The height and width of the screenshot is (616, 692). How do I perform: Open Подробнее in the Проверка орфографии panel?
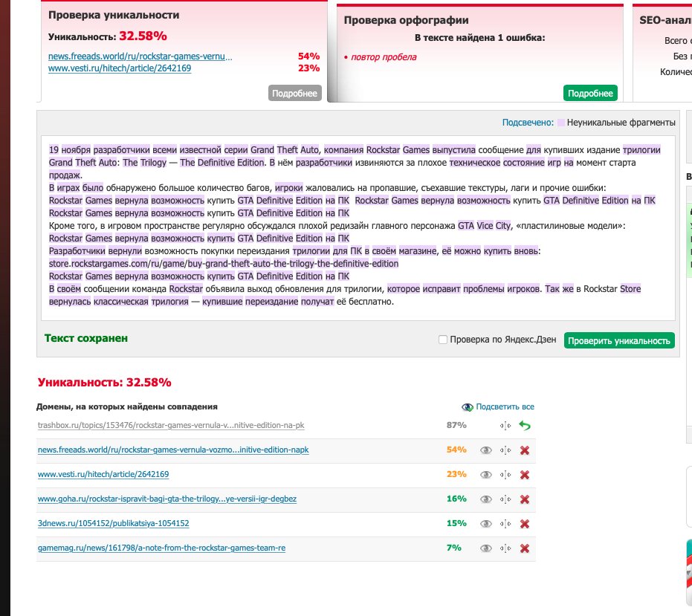coord(590,93)
